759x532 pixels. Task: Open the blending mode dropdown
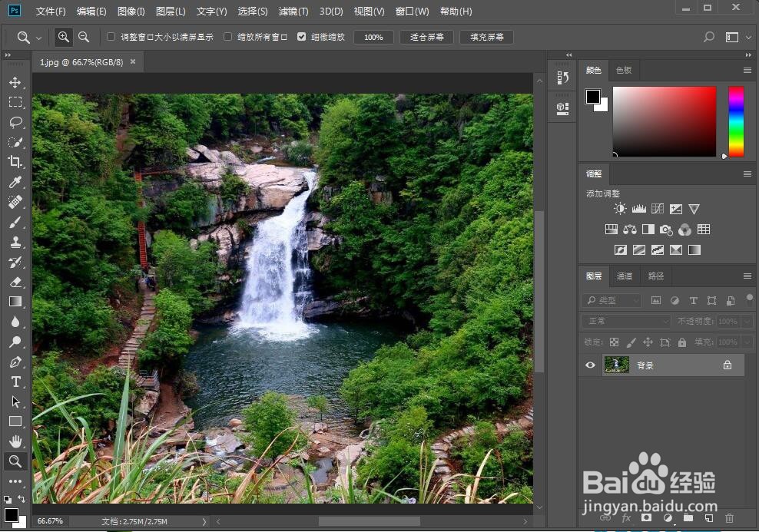coord(627,321)
